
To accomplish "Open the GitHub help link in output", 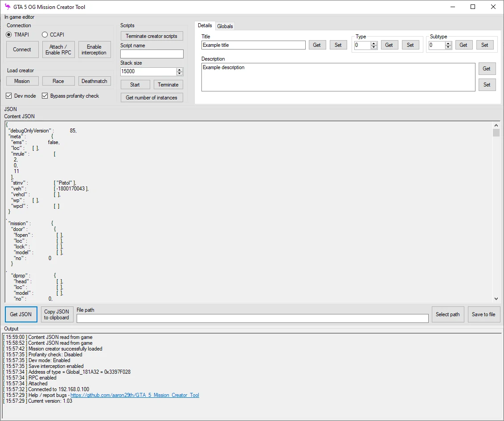I will [x=135, y=395].
